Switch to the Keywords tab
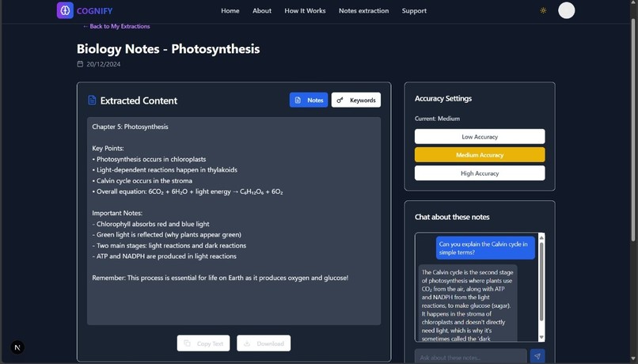 356,100
